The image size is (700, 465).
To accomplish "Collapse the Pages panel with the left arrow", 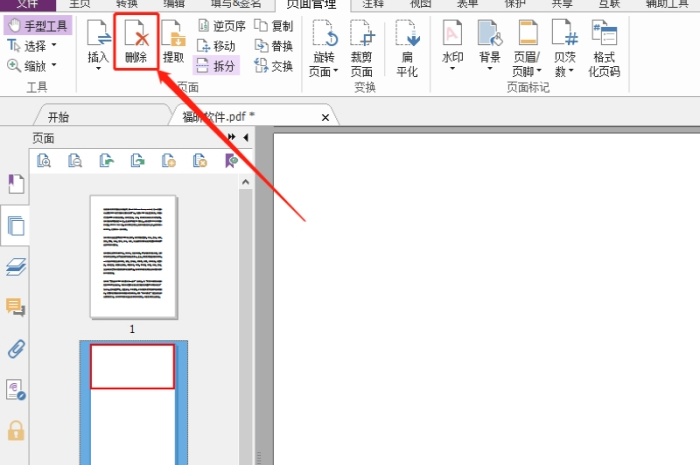I will tap(246, 137).
